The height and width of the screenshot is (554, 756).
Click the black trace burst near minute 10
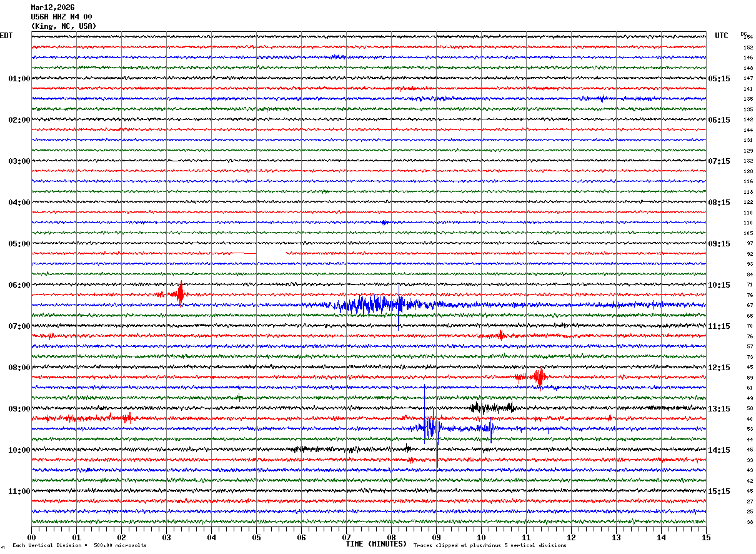tap(492, 407)
